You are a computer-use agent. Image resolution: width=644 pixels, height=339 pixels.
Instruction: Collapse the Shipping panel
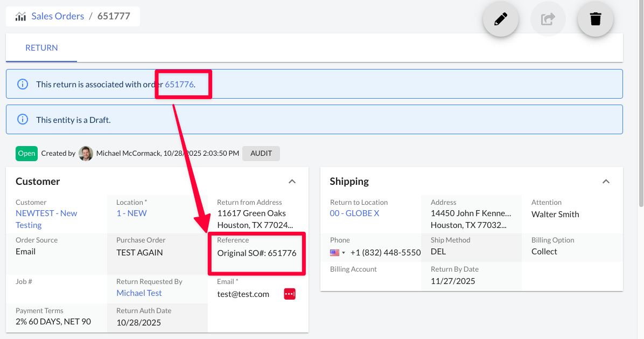[606, 181]
